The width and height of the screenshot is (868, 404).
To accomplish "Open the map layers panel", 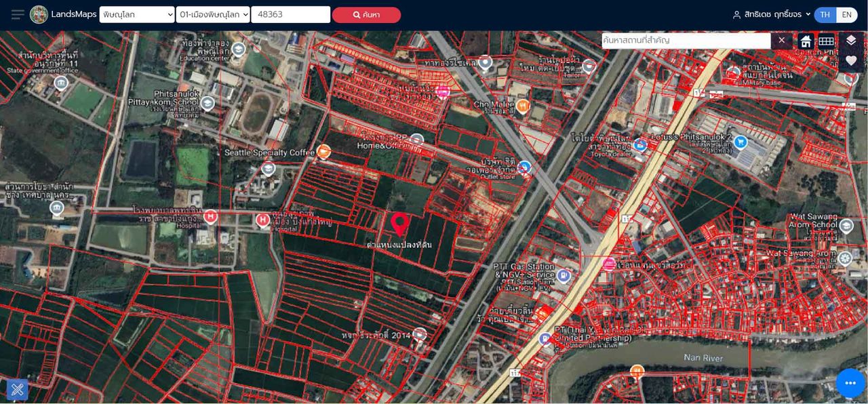I will click(851, 41).
